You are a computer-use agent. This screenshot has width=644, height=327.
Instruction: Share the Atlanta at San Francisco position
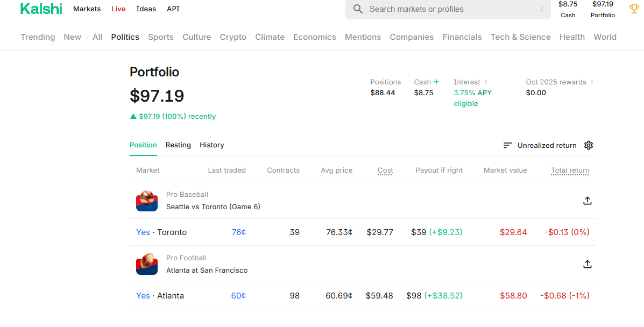587,264
